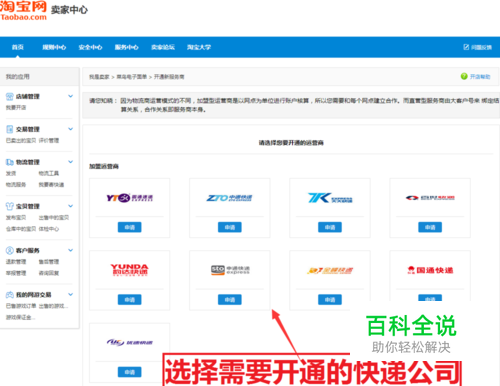Image resolution: width=500 pixels, height=386 pixels.
Task: Open the 体检中心 sidebar link
Action: pos(49,229)
